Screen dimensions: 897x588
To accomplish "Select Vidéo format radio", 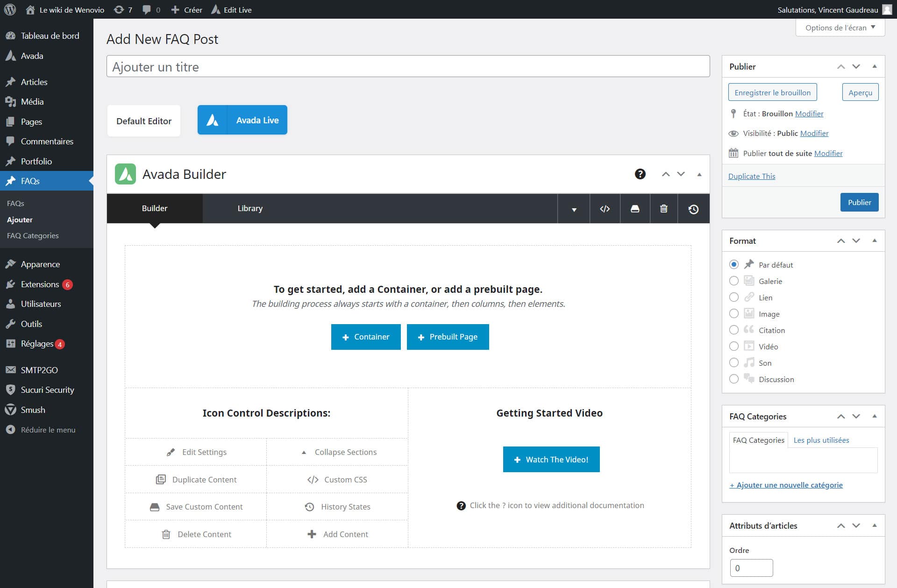I will coord(734,346).
